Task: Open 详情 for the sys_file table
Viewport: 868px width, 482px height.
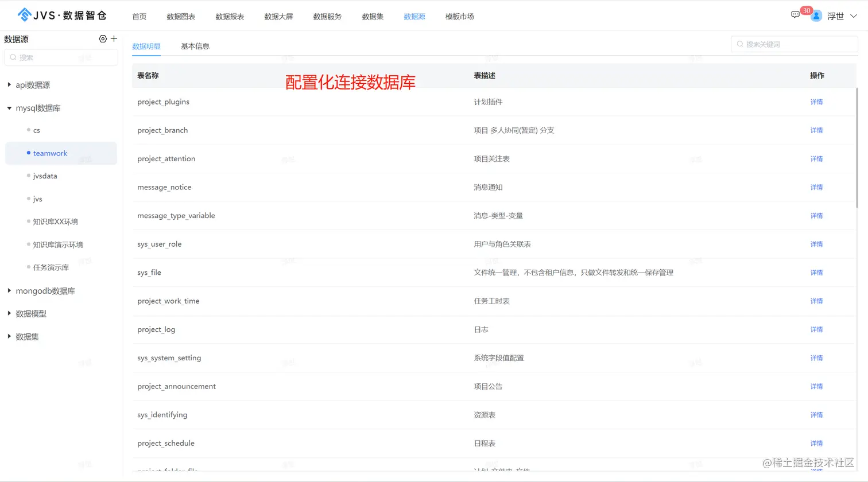Action: (x=816, y=272)
